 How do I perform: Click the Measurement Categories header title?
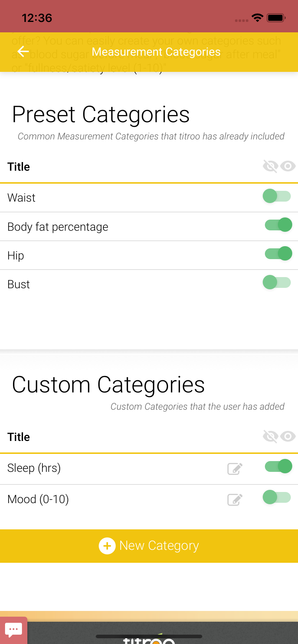coord(156,52)
